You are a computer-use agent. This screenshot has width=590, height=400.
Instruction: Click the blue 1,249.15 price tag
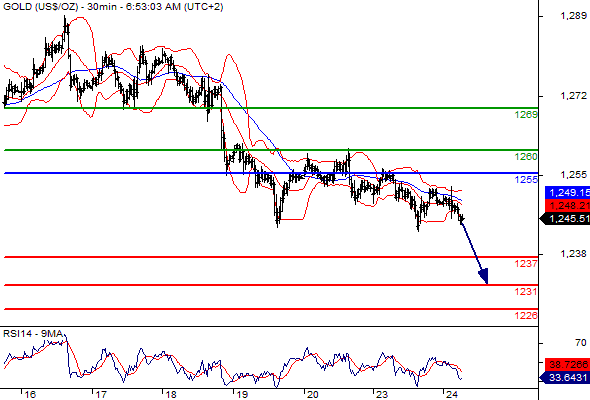pos(567,193)
